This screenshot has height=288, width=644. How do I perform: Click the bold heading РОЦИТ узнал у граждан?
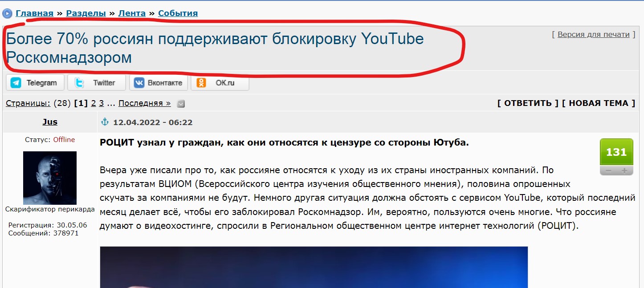[x=285, y=143]
